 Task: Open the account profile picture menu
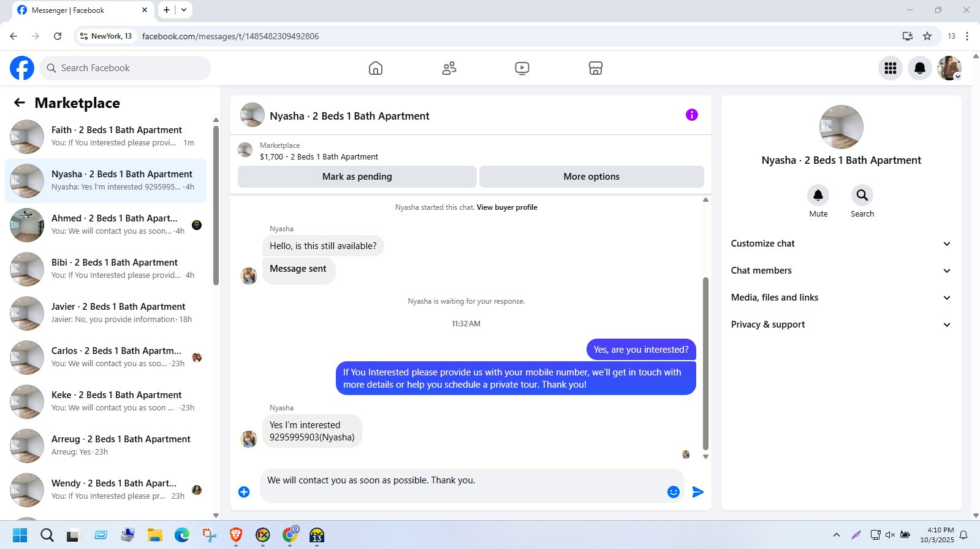pyautogui.click(x=949, y=68)
